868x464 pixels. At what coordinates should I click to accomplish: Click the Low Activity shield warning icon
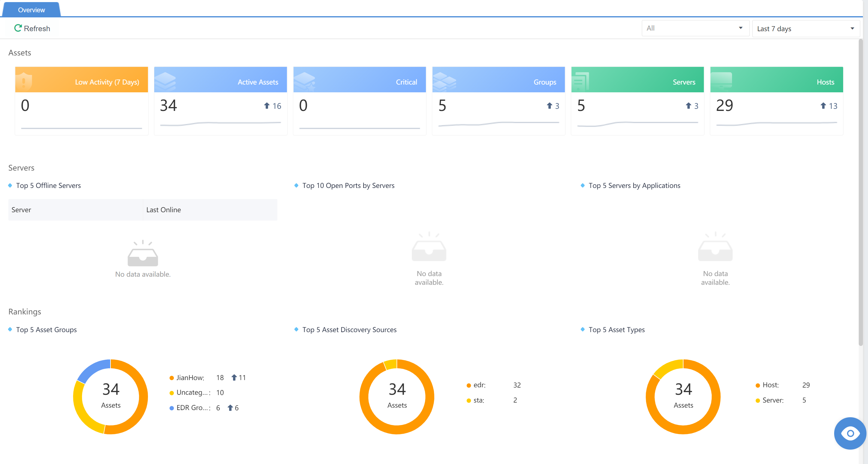coord(24,81)
